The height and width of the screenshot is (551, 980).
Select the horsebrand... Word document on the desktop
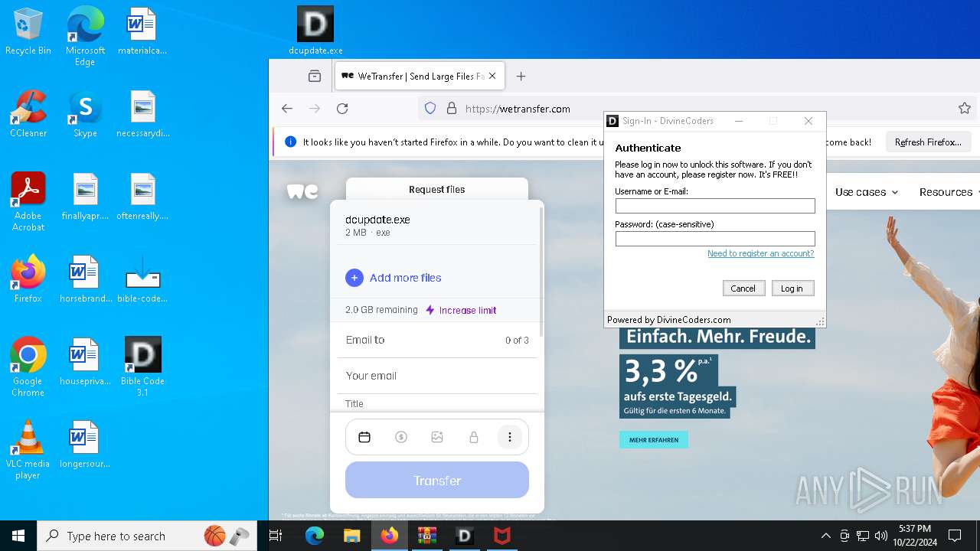(x=85, y=279)
